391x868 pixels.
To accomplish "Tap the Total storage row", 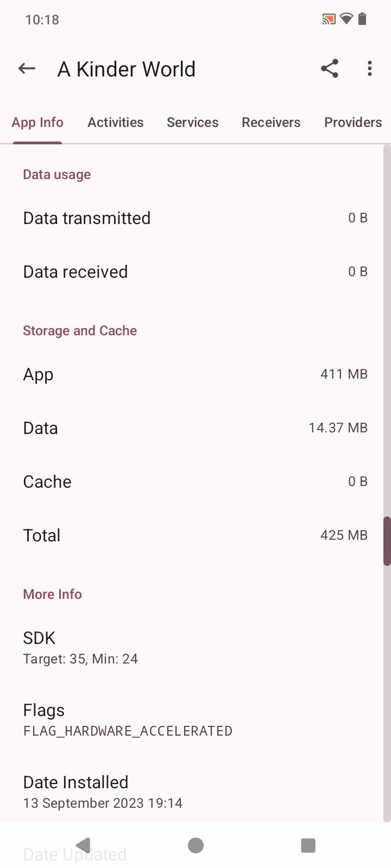I will (195, 535).
